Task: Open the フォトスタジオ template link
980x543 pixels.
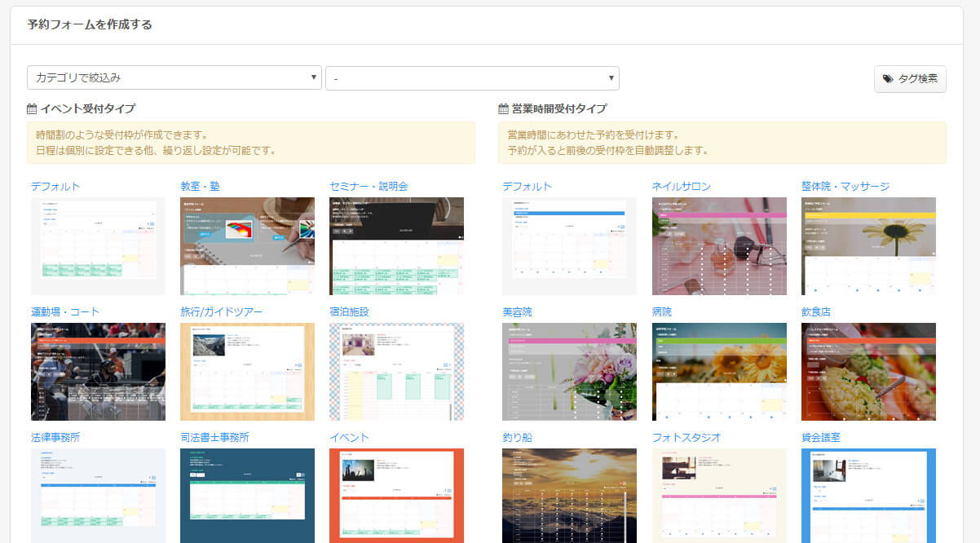Action: coord(686,438)
